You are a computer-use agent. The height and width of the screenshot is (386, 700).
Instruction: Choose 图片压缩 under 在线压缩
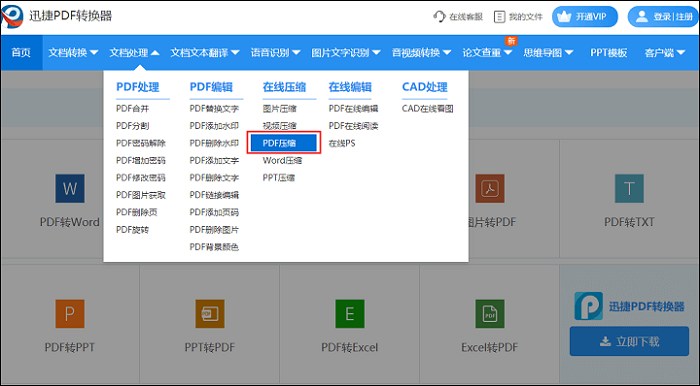click(x=279, y=108)
